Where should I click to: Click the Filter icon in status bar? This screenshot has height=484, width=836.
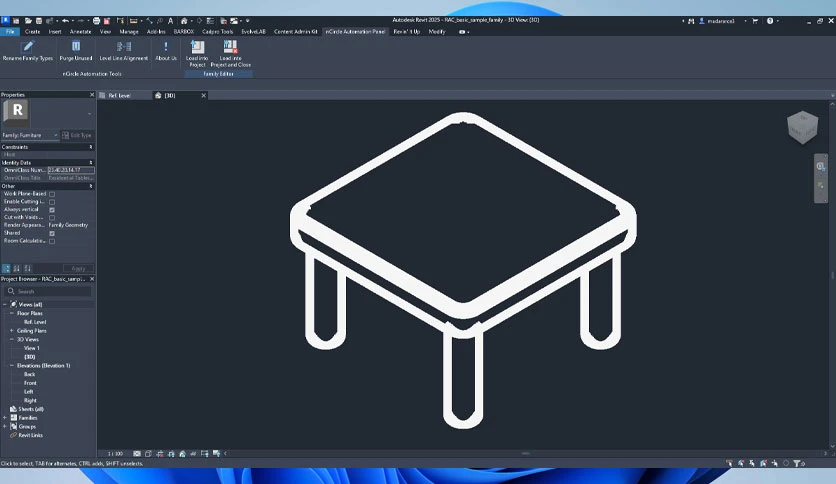point(797,464)
